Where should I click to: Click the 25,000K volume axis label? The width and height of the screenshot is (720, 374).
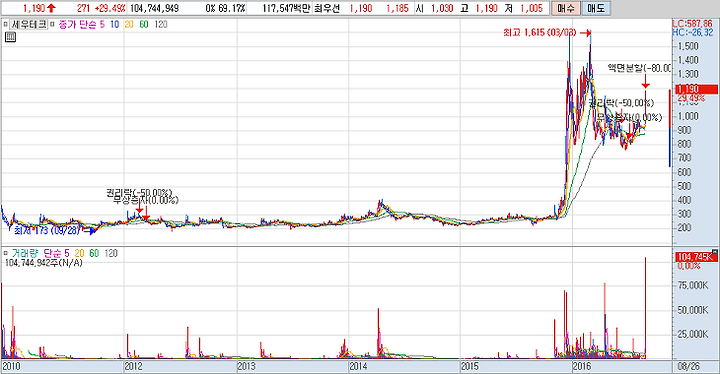click(x=692, y=334)
